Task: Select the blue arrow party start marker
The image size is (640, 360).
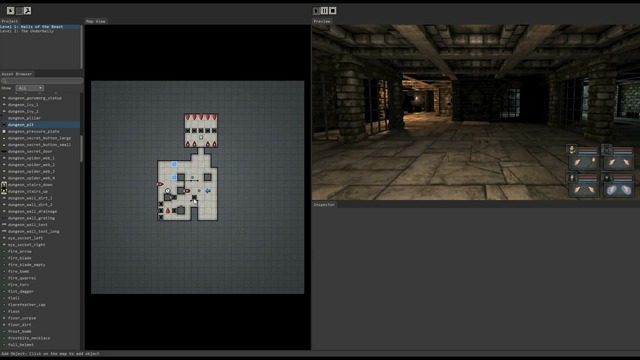Action: pos(208,191)
